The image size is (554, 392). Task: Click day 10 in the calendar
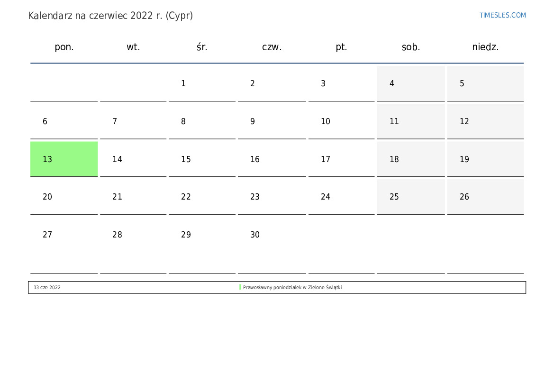click(341, 121)
